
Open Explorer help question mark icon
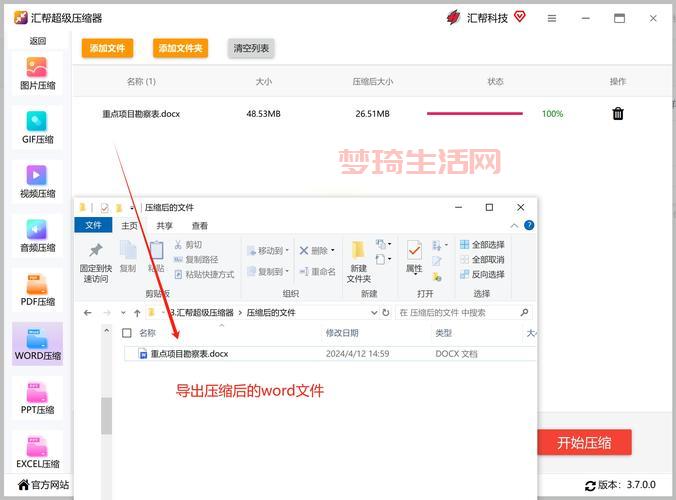click(x=529, y=225)
